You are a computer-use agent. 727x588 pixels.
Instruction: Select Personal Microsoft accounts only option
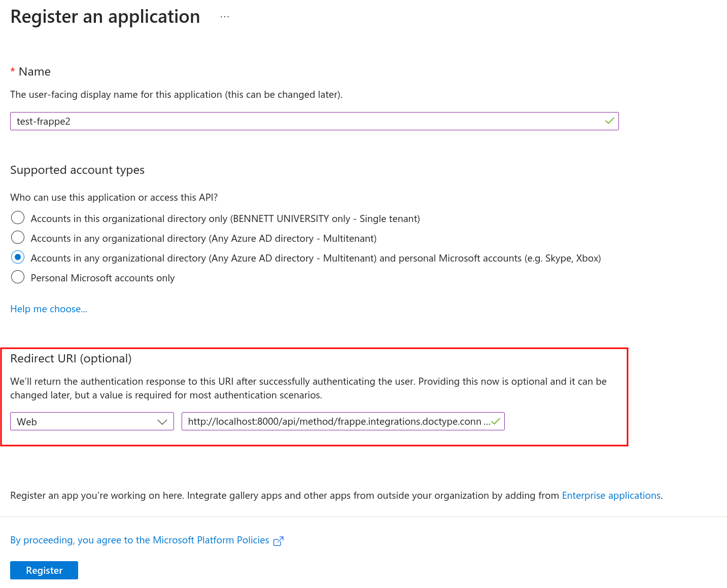point(18,277)
